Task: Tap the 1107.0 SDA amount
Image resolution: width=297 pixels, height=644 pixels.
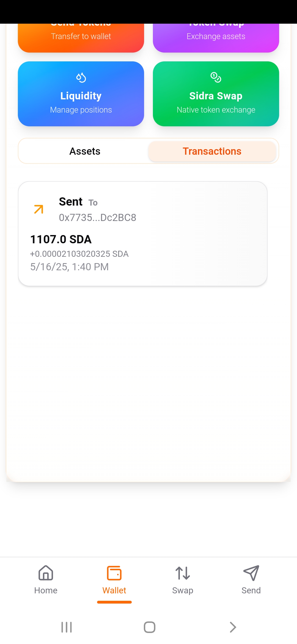Action: tap(61, 239)
